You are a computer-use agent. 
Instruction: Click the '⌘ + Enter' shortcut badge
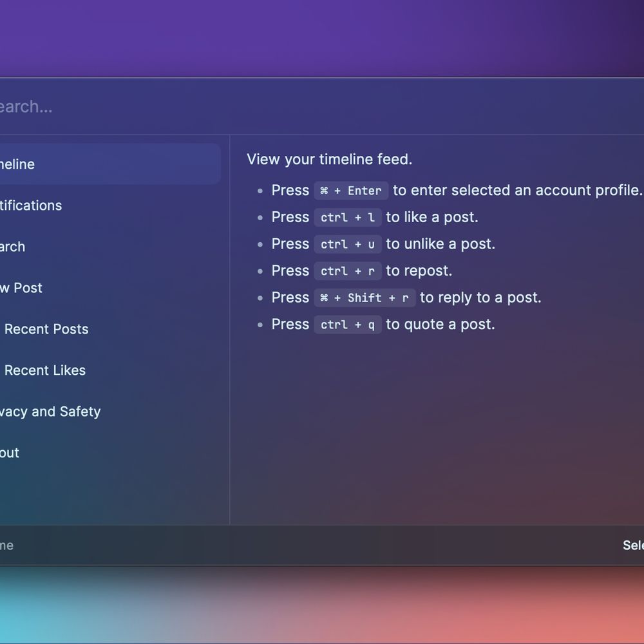pos(351,191)
